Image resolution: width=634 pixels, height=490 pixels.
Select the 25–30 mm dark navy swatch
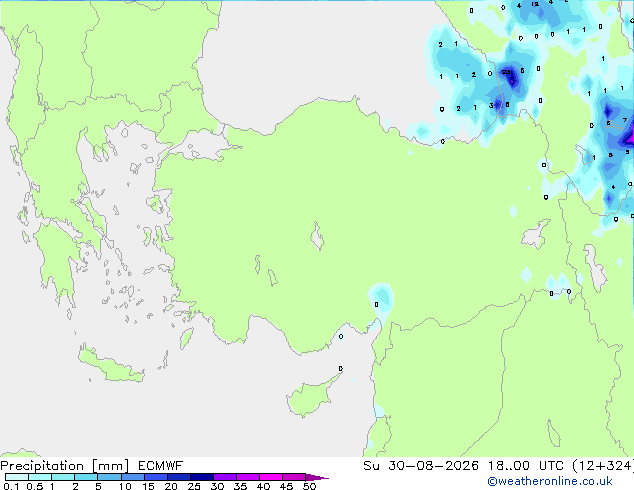pos(201,477)
